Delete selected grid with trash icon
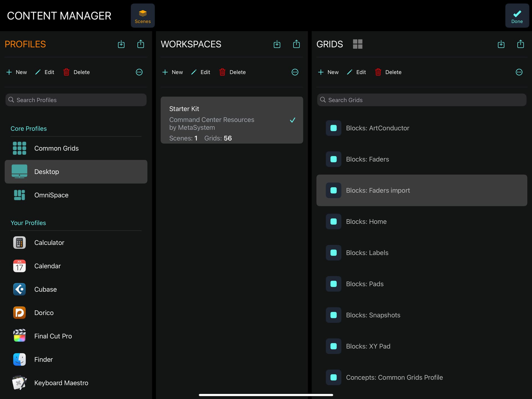 click(378, 72)
